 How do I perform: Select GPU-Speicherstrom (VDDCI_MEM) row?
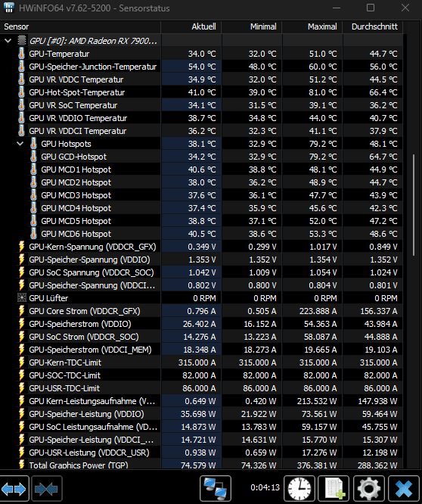[x=201, y=350]
